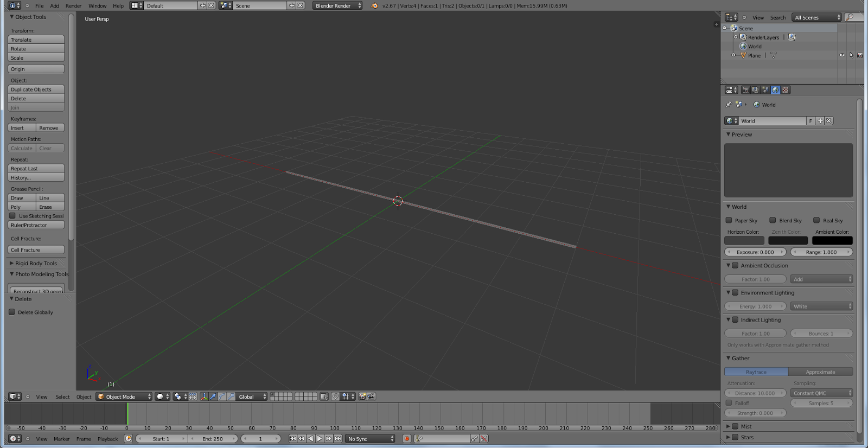868x448 pixels.
Task: Click the Cell Fracture button
Action: (x=36, y=250)
